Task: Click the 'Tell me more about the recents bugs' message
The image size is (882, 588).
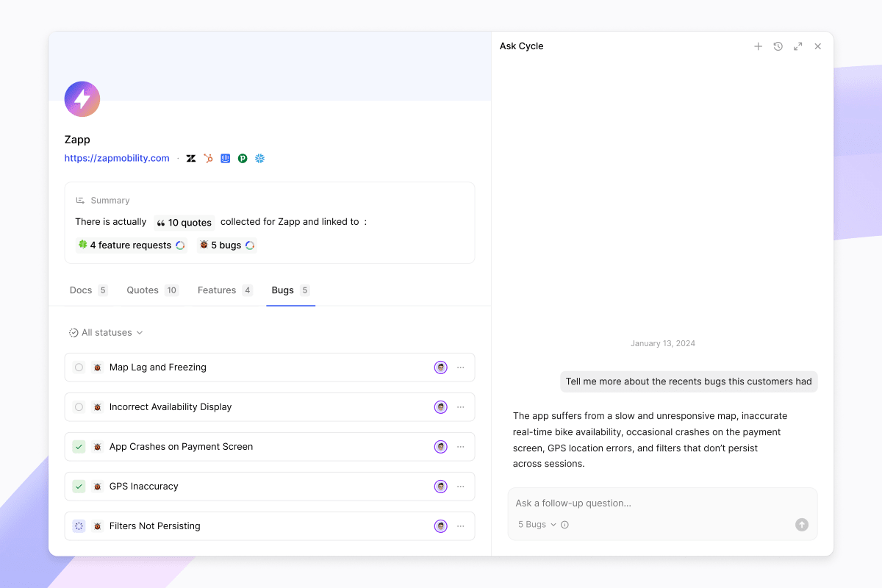Action: [689, 381]
